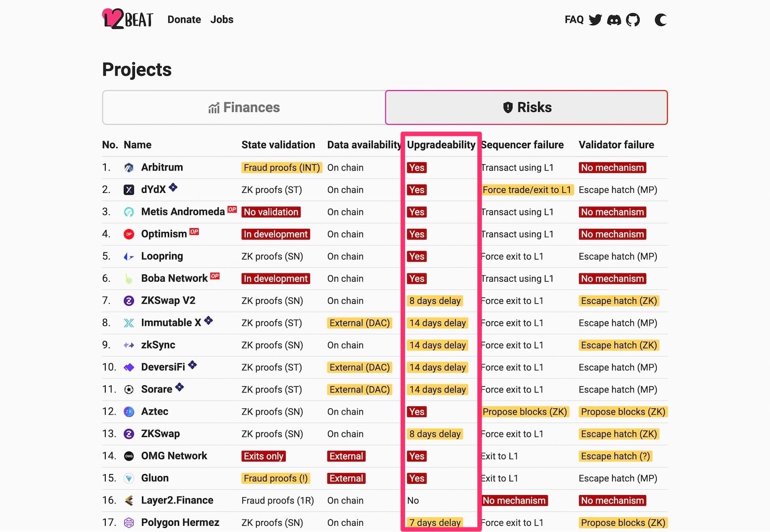The image size is (770, 532).
Task: Open the Jobs link
Action: point(222,19)
